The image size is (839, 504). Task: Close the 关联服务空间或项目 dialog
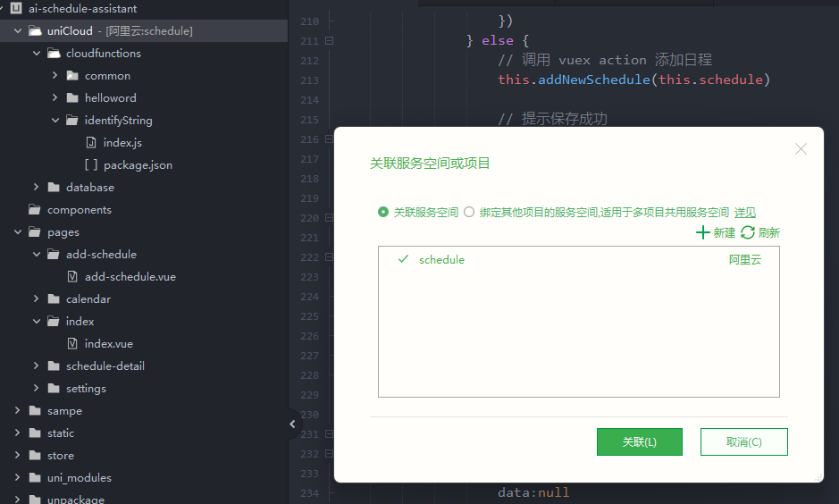tap(801, 148)
